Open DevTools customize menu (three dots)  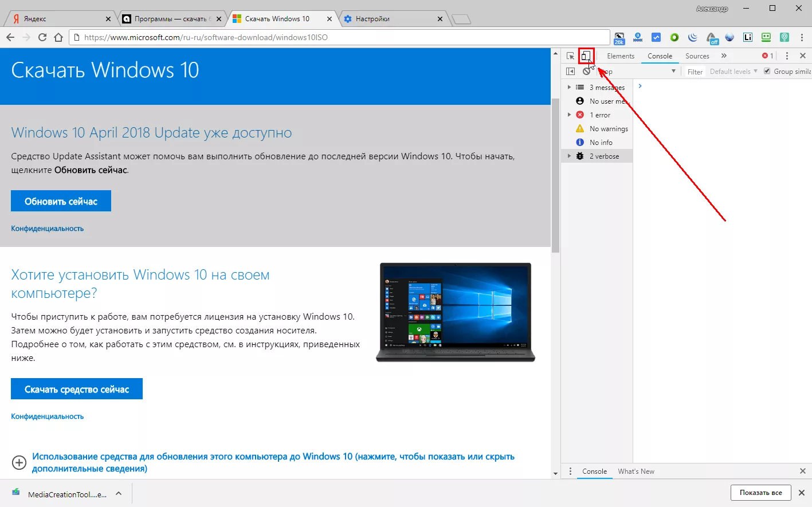(787, 56)
